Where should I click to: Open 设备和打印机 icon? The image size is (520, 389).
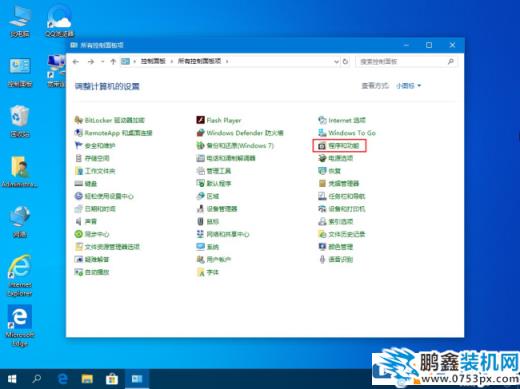(322, 209)
